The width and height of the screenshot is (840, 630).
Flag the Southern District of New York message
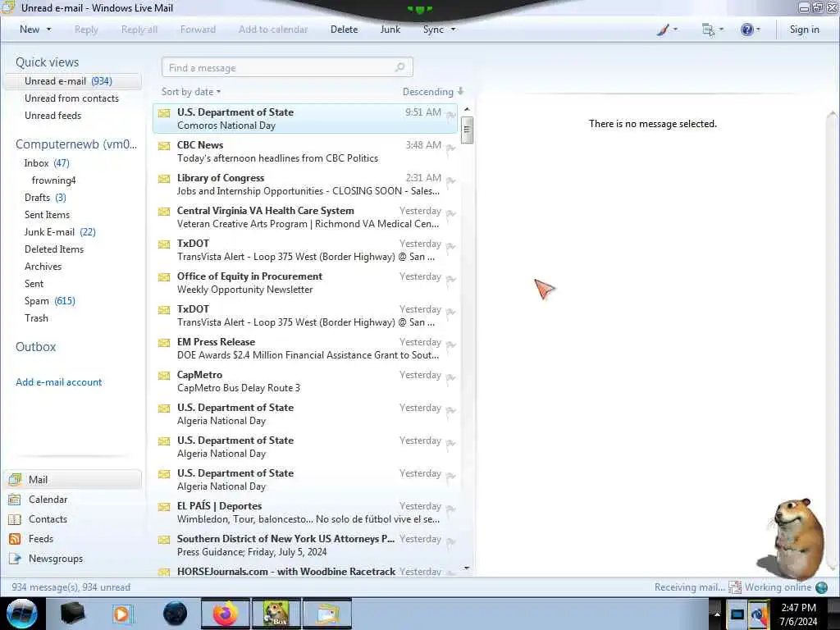tap(451, 541)
